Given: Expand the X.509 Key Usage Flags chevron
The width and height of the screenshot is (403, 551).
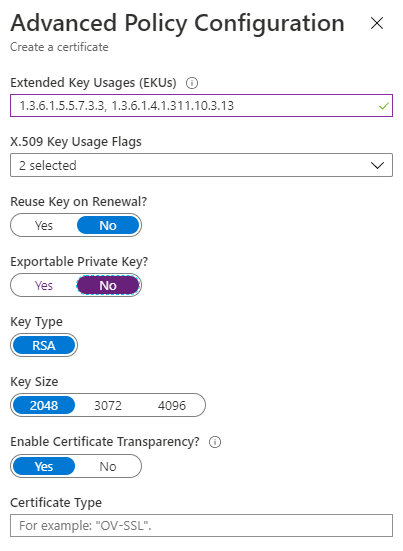Looking at the screenshot, I should click(x=377, y=166).
